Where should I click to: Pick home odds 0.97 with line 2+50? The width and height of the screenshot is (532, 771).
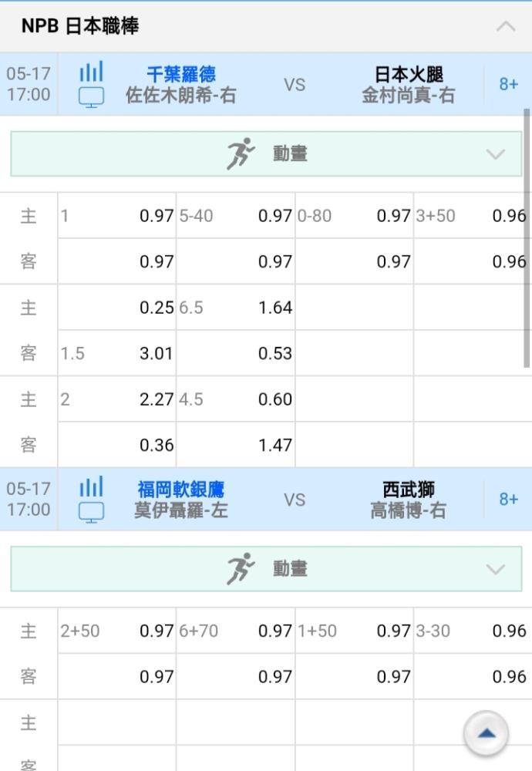(x=157, y=631)
